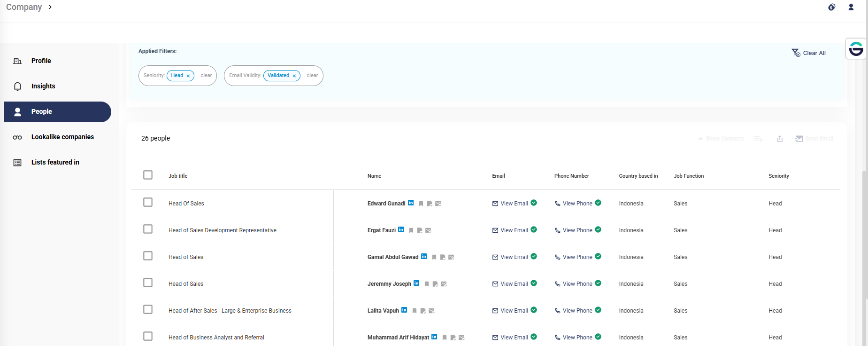Open Edward Gunadi's LinkedIn profile icon
The image size is (868, 346).
pyautogui.click(x=411, y=203)
